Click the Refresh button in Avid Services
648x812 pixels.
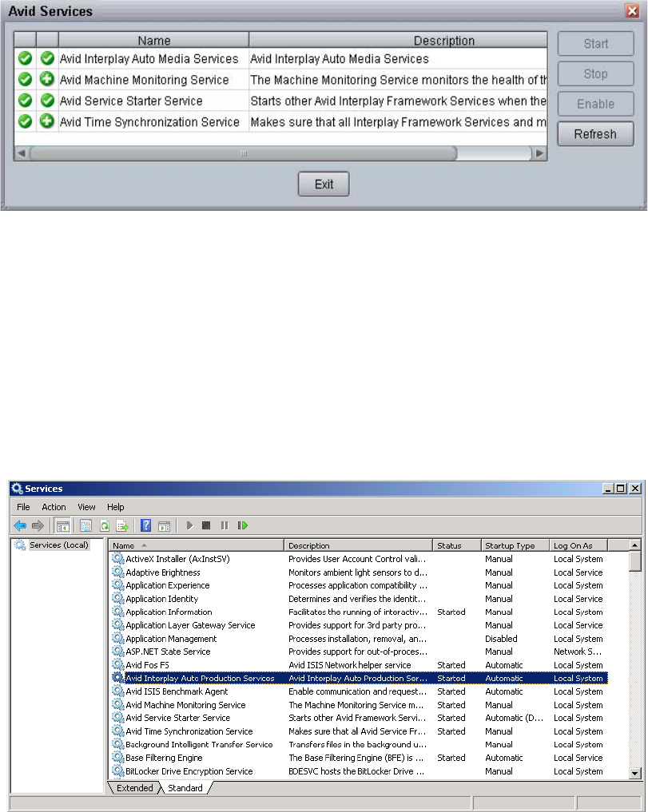point(595,134)
